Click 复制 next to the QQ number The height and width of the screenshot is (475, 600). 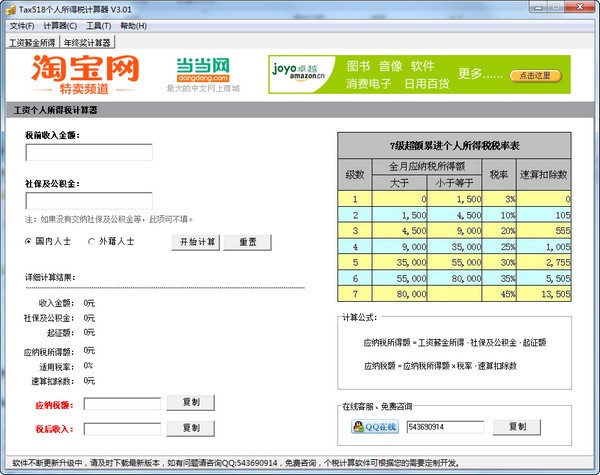[517, 427]
